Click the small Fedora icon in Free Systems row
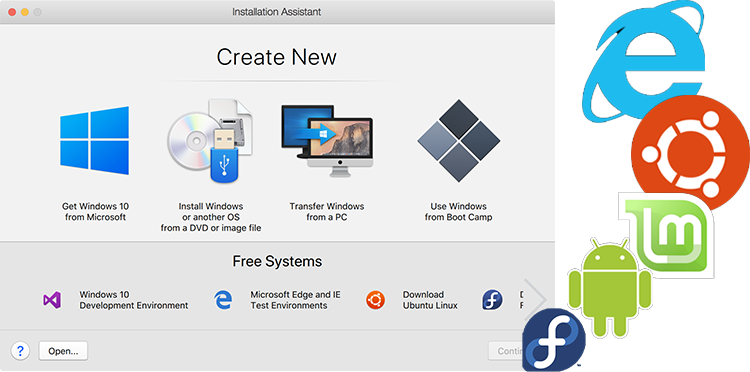 point(492,300)
